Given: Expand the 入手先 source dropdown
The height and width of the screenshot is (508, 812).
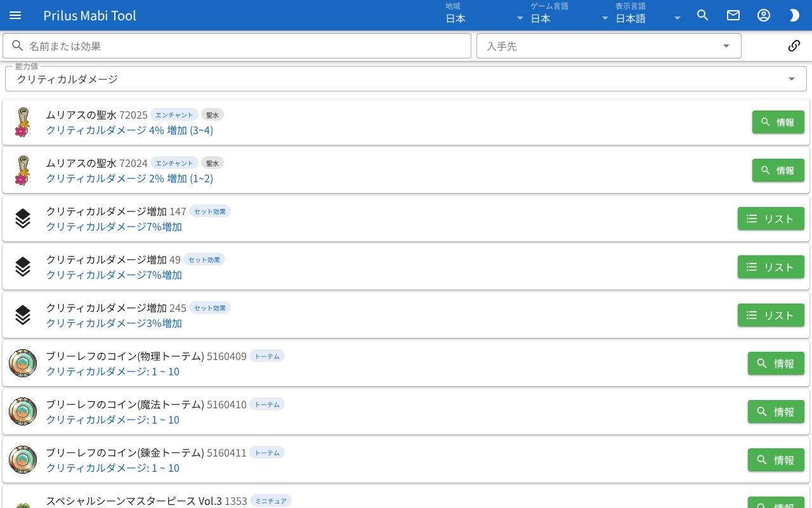Looking at the screenshot, I should (x=609, y=46).
